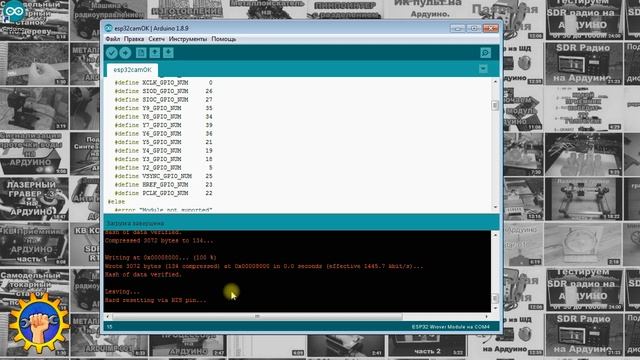Click the 'Compressed 3072 bytes' console line
The image size is (640, 360).
point(159,241)
